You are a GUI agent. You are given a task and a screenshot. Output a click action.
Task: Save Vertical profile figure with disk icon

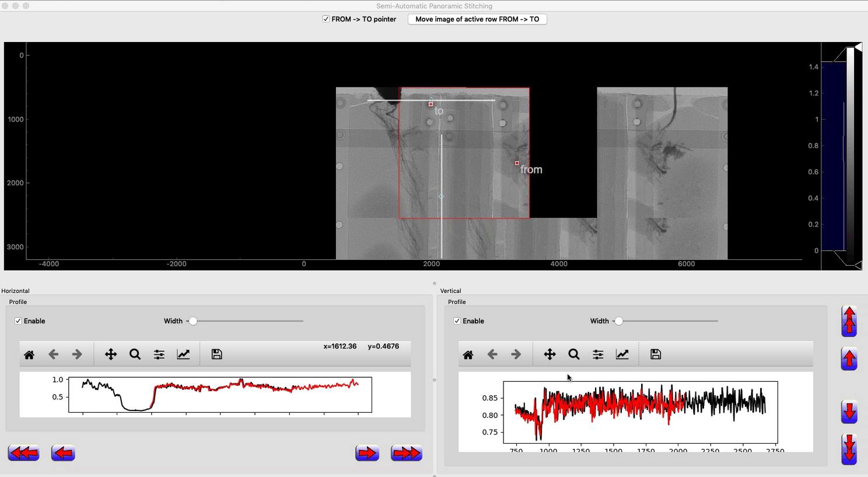(x=656, y=354)
